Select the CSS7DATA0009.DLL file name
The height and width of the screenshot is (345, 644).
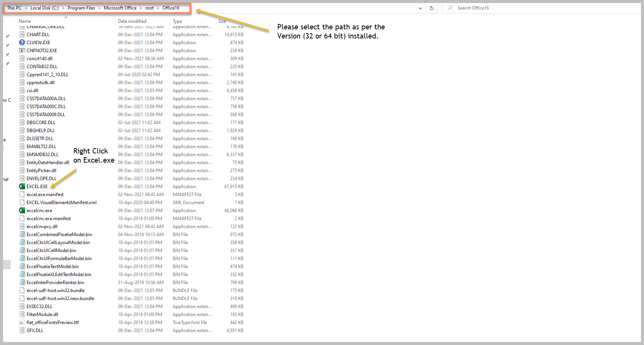point(46,115)
